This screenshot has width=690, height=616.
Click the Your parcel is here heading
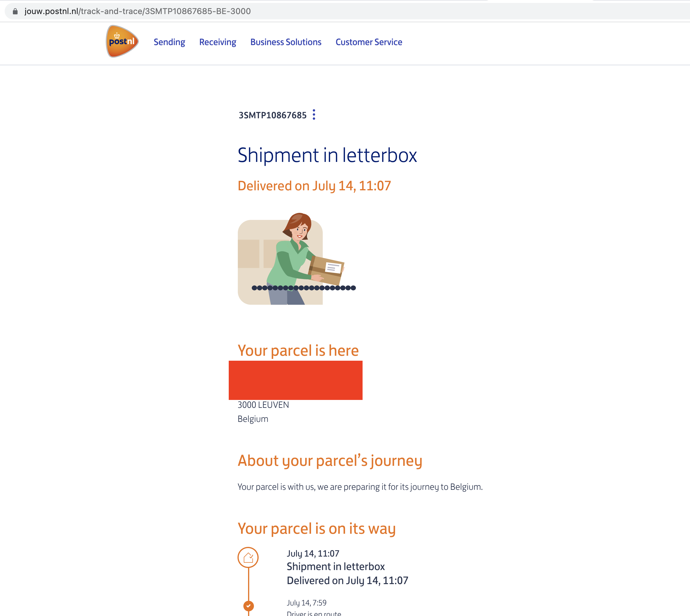298,350
